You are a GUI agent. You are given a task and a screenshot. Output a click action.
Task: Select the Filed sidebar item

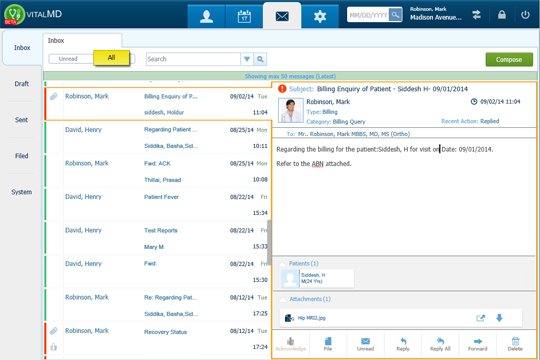click(x=21, y=156)
